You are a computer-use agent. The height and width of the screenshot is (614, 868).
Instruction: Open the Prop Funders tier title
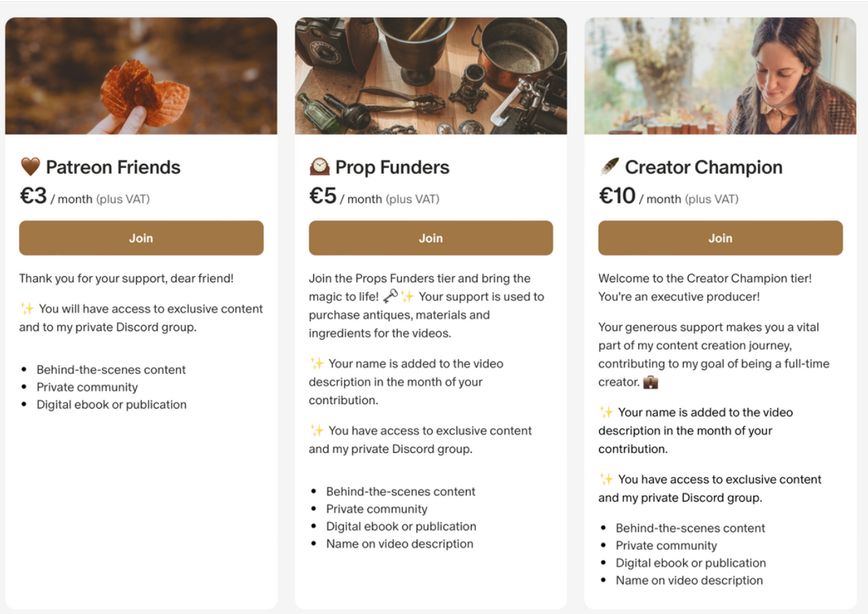393,167
